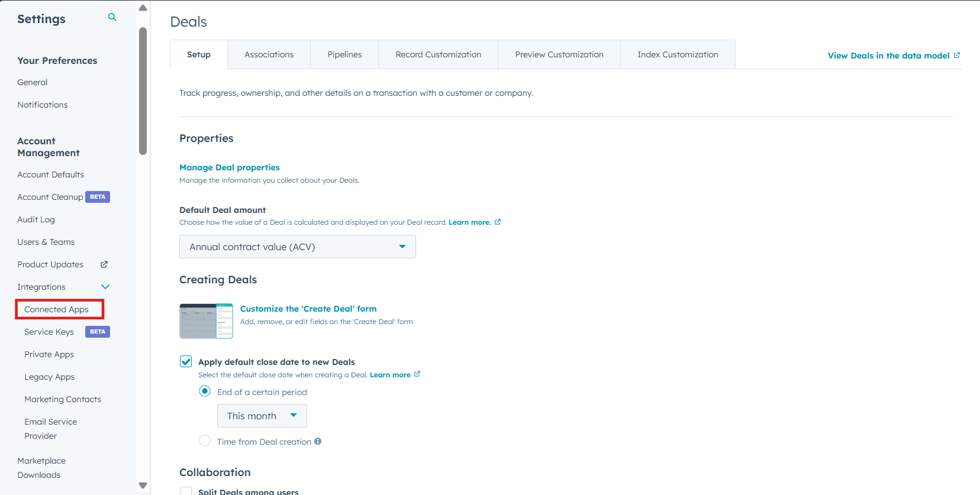Click 'Learn more' under default close date
980x495 pixels.
(390, 375)
